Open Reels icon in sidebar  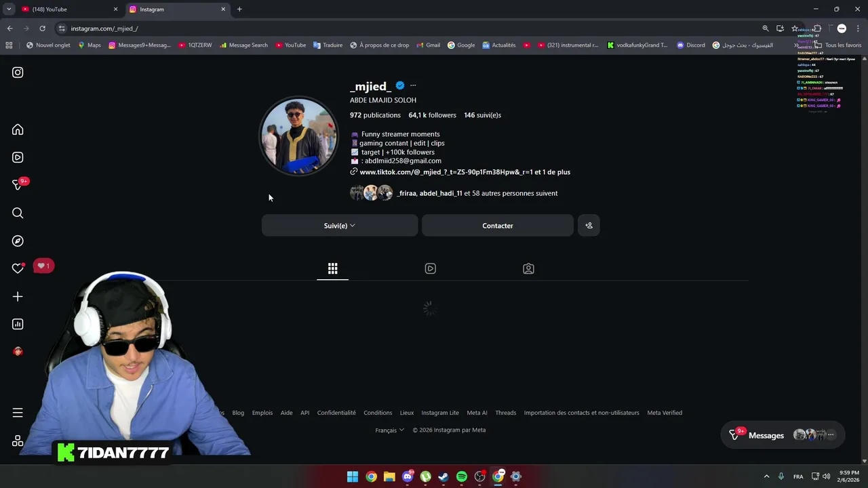pyautogui.click(x=18, y=157)
